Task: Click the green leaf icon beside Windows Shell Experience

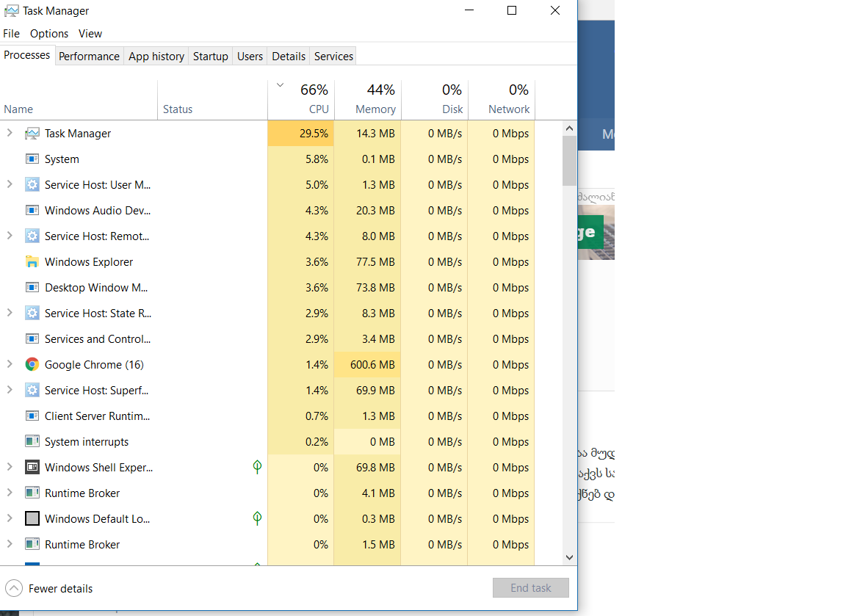Action: click(257, 467)
